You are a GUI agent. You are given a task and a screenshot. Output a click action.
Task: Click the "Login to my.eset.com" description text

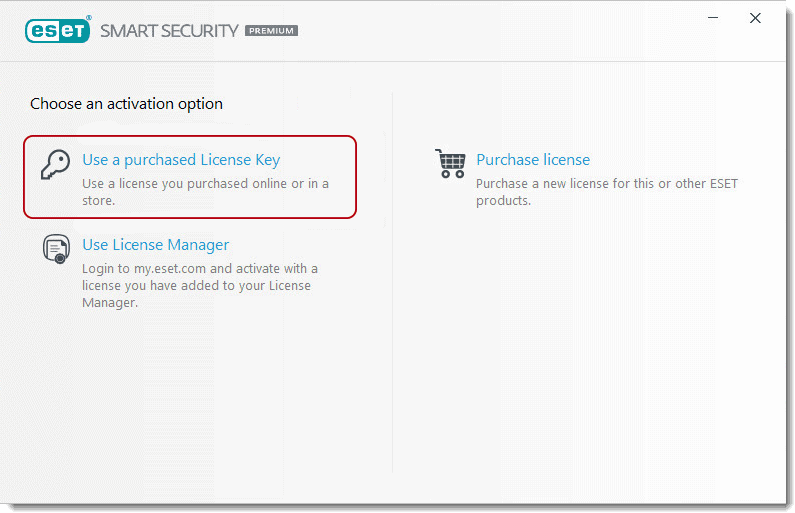[200, 285]
